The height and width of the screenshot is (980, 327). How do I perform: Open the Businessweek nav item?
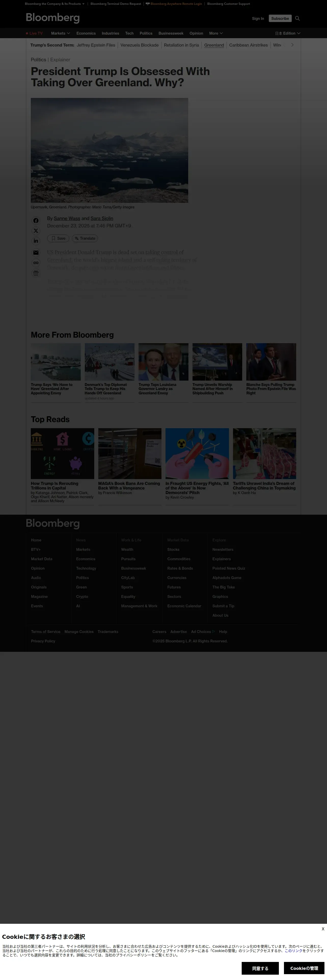[171, 34]
